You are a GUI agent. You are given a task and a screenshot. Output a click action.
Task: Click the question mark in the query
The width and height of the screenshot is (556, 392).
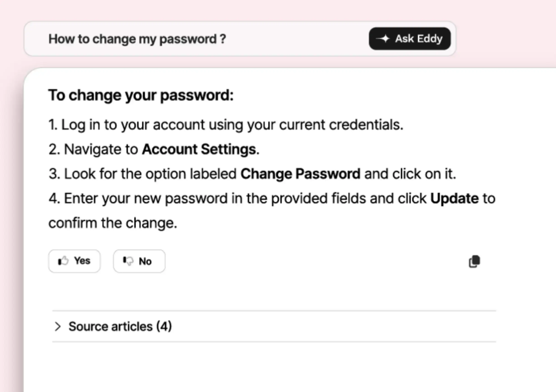(222, 39)
